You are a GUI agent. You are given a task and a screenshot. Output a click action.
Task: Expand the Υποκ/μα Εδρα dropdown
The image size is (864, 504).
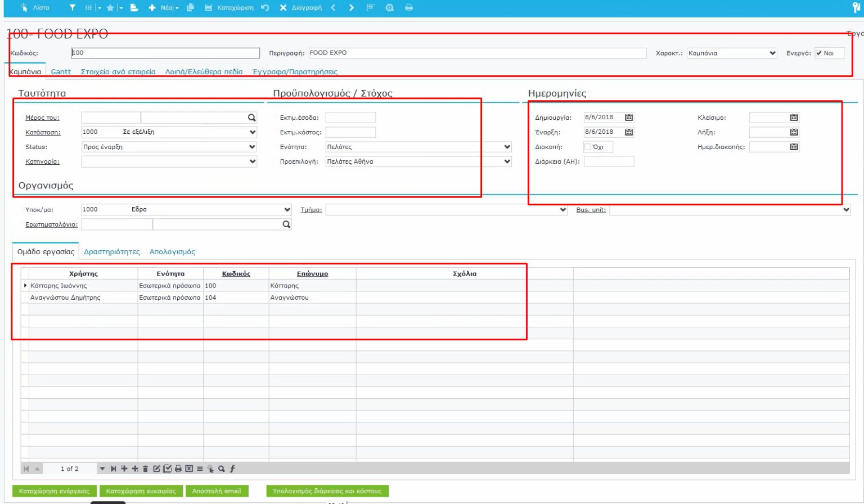coord(287,210)
